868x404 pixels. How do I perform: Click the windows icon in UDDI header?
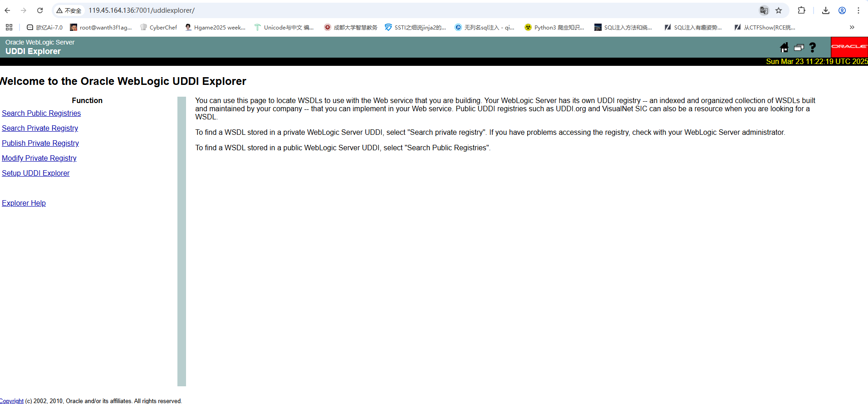pyautogui.click(x=799, y=47)
